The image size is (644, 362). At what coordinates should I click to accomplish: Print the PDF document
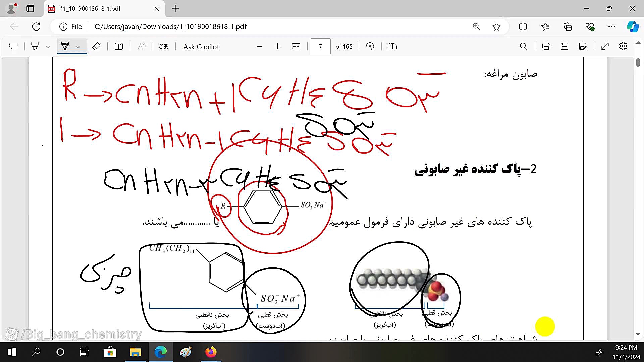point(546,46)
